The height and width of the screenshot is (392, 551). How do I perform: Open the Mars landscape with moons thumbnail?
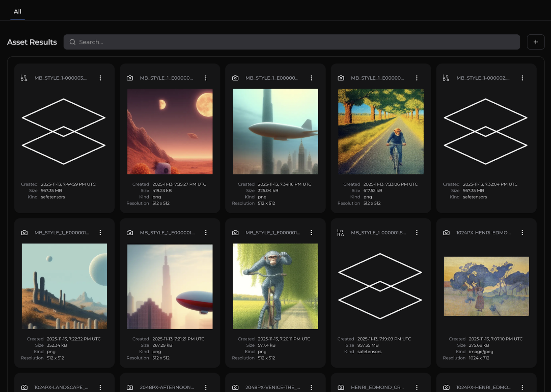[x=170, y=131]
